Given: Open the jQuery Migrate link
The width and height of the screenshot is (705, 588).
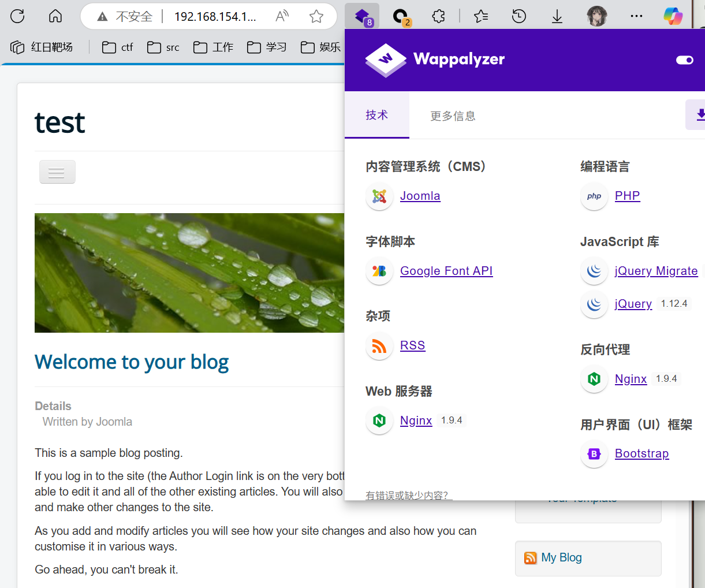Looking at the screenshot, I should click(x=656, y=271).
